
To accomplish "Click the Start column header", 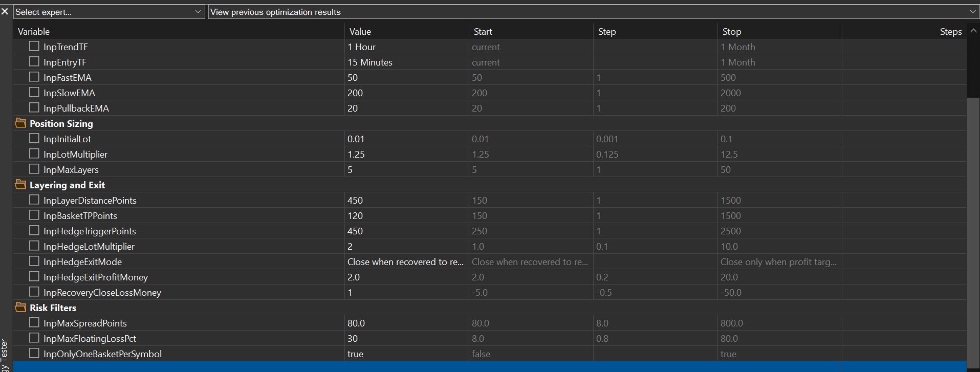I will (531, 31).
